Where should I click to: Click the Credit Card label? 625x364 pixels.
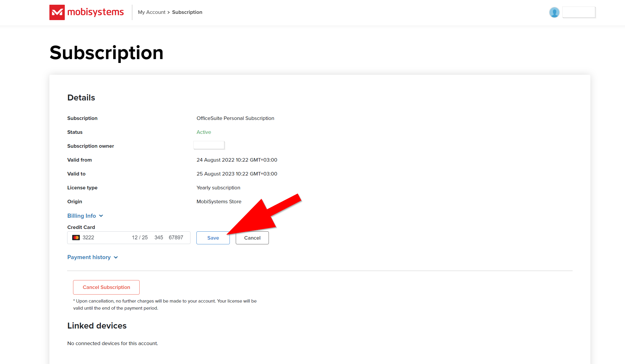(81, 227)
